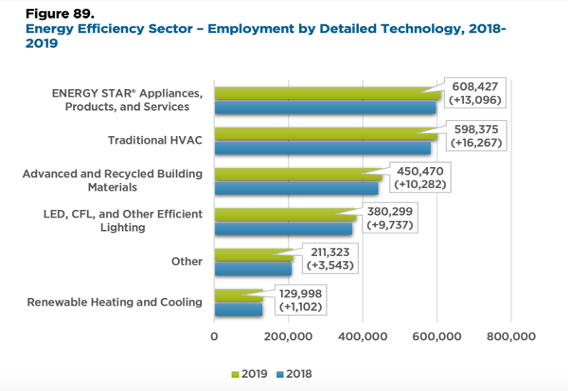Image resolution: width=568 pixels, height=391 pixels.
Task: Click the '2018' legend label
Action: [299, 374]
